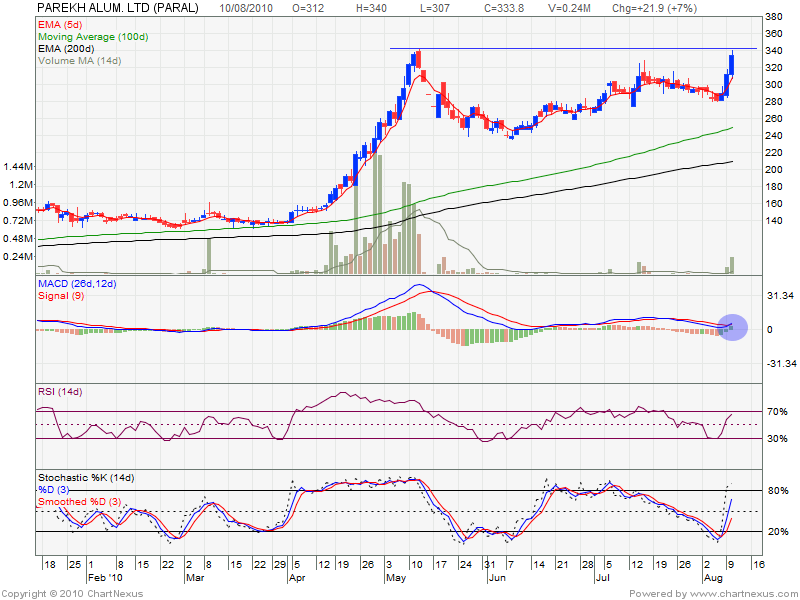Click the blue highlighted circle on MACD
800x600 pixels.
pos(732,326)
